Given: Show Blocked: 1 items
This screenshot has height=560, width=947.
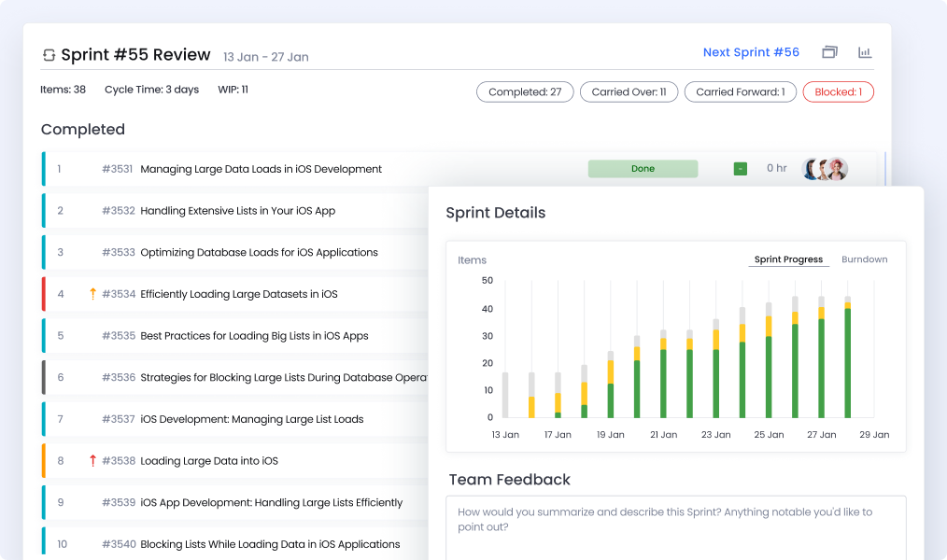Looking at the screenshot, I should [838, 91].
